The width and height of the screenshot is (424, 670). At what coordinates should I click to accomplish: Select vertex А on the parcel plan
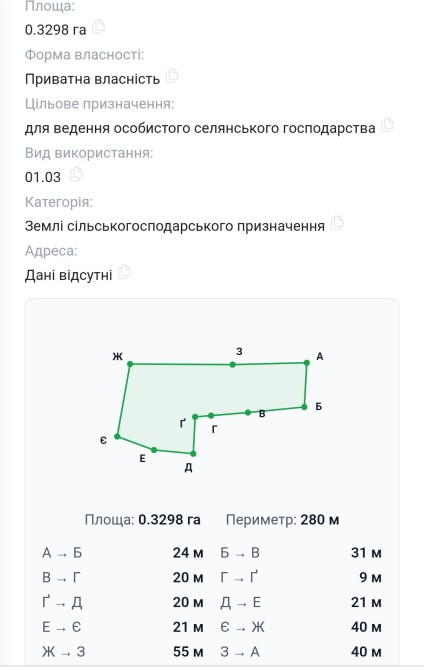(306, 363)
